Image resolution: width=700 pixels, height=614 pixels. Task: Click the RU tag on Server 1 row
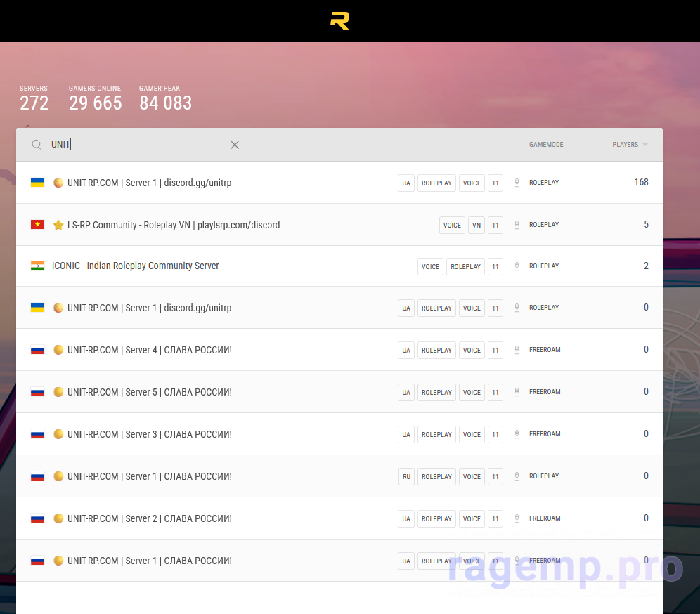406,476
